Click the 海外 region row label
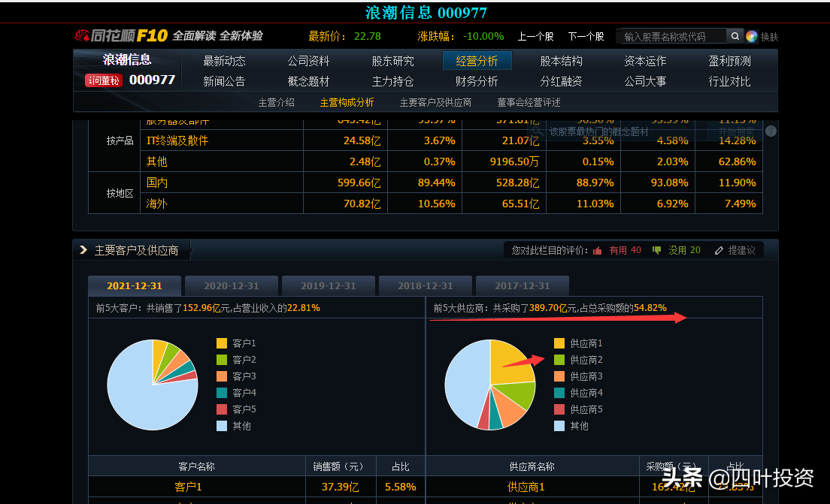 tap(156, 204)
